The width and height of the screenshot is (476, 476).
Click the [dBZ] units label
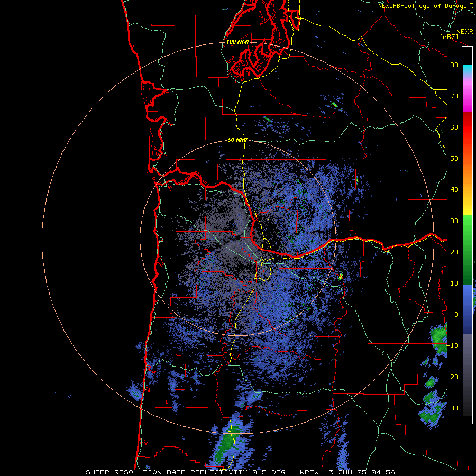[450, 36]
